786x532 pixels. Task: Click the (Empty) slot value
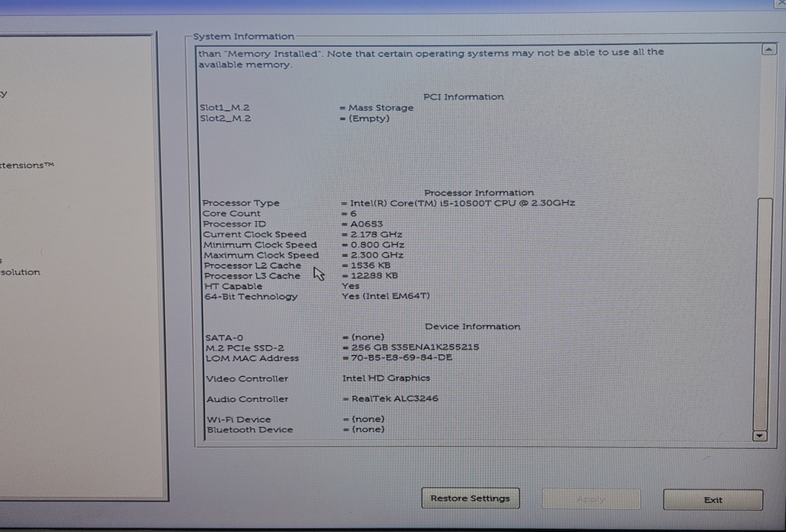point(369,119)
